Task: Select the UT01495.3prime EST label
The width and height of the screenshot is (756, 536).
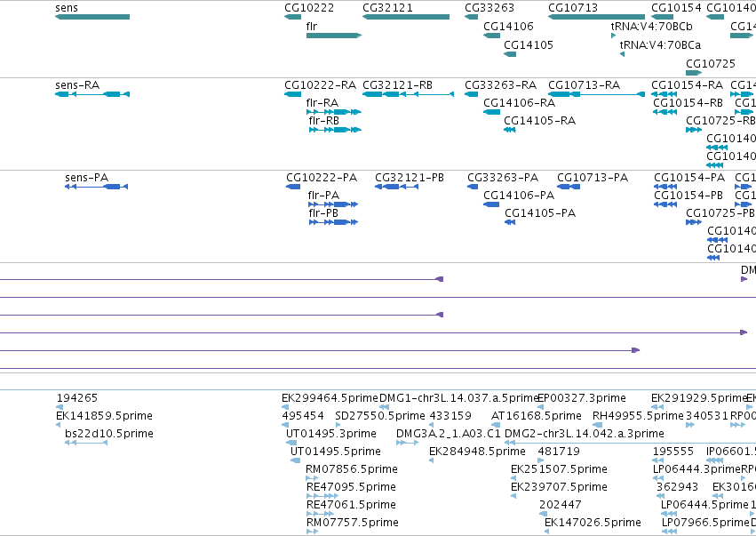Action: (331, 434)
